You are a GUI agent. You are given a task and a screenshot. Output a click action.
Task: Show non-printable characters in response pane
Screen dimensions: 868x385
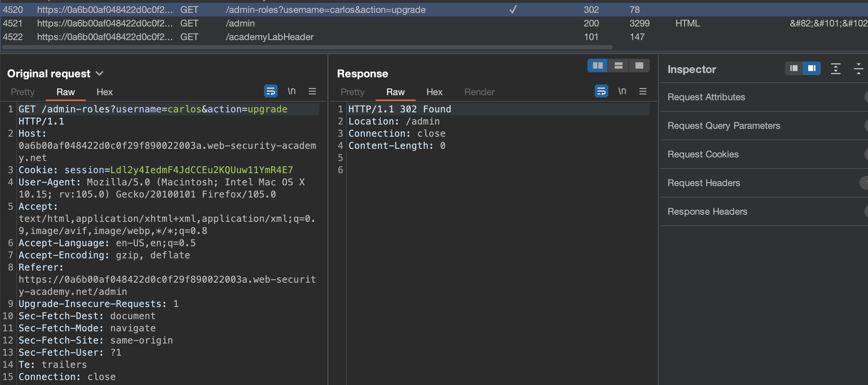click(x=622, y=91)
